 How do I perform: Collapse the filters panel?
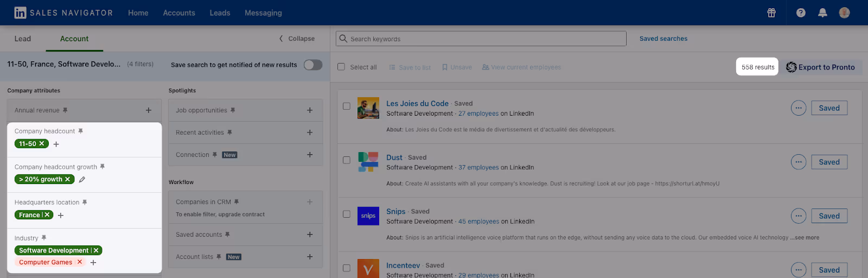pos(297,39)
